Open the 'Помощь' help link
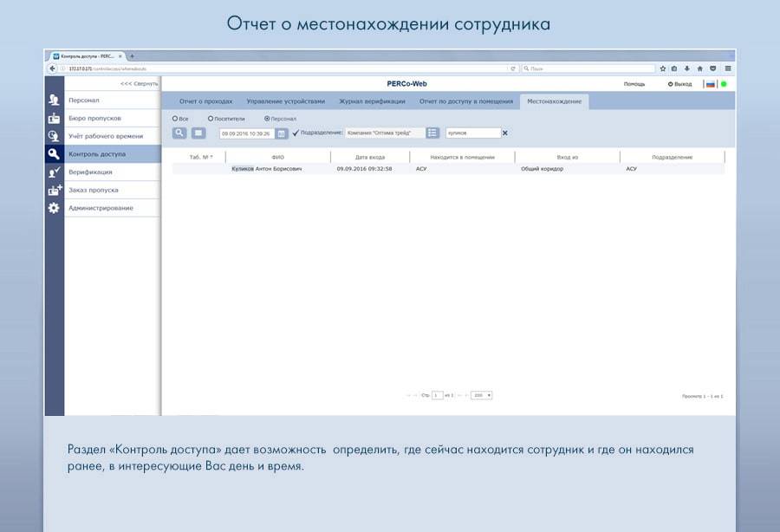780x532 pixels. [x=634, y=84]
